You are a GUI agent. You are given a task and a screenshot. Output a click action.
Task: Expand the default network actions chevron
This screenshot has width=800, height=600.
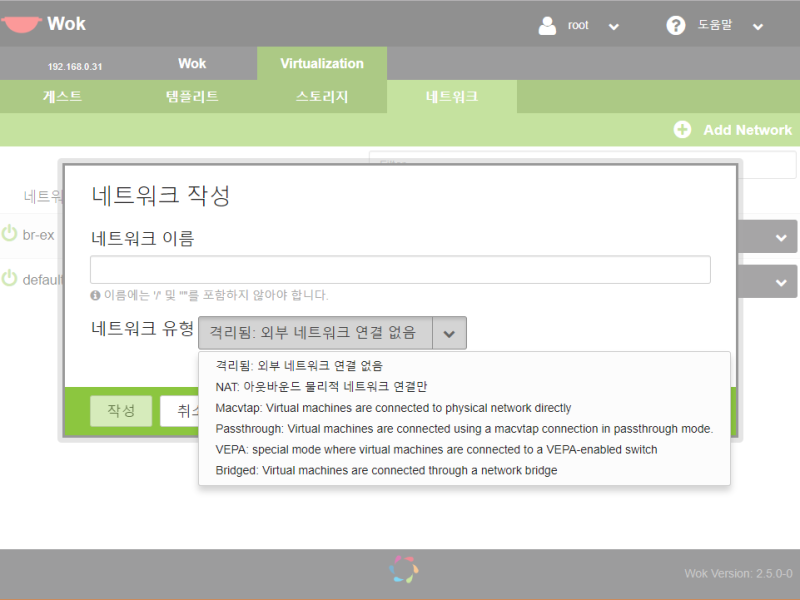point(781,282)
